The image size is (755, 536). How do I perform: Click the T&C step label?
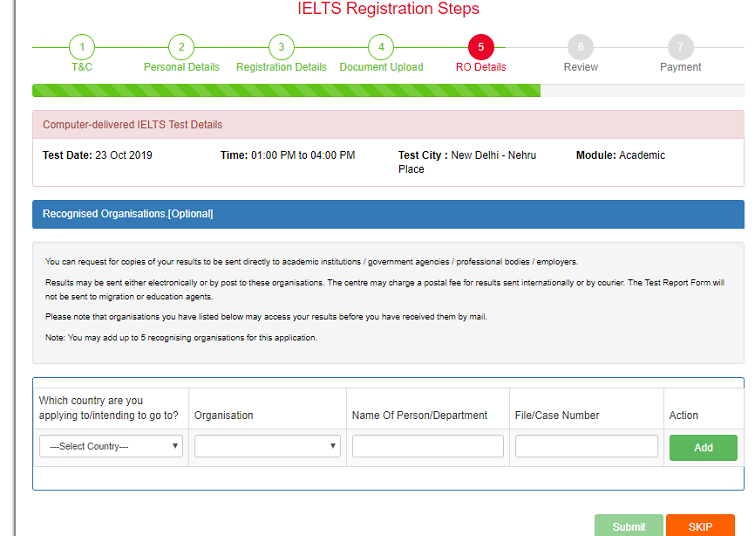click(82, 67)
